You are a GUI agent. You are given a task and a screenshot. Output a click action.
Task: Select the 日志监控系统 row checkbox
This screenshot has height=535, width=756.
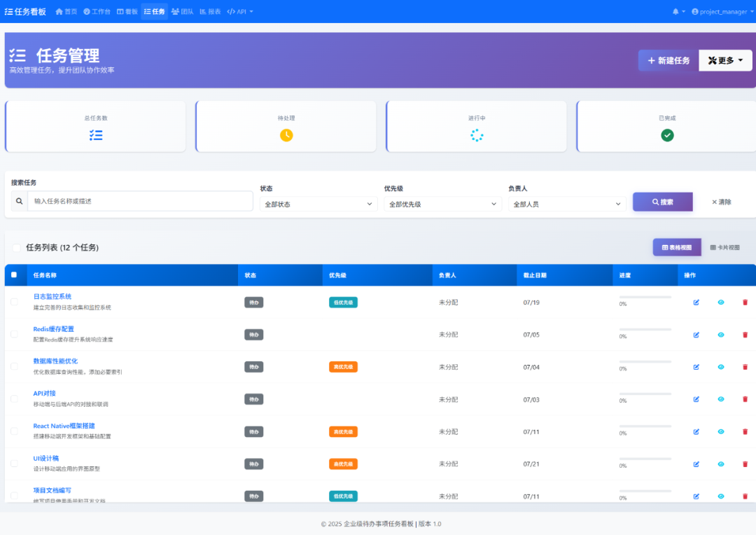14,302
